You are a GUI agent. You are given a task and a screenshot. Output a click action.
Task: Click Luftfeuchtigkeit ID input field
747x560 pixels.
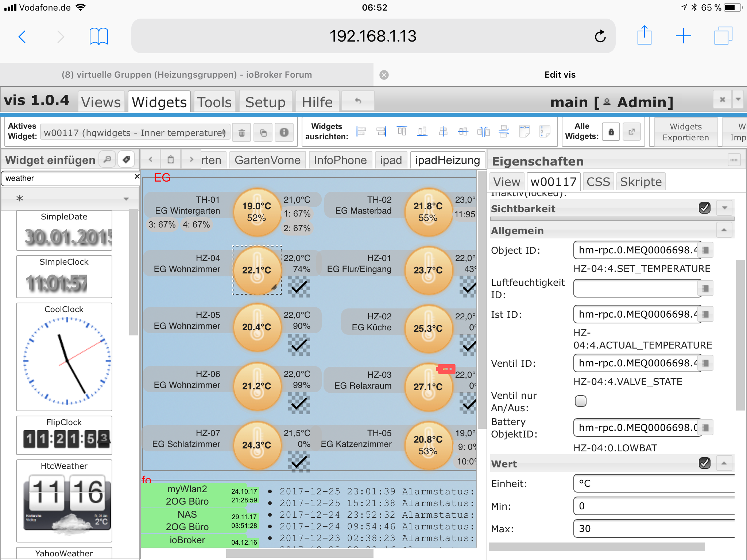[636, 288]
